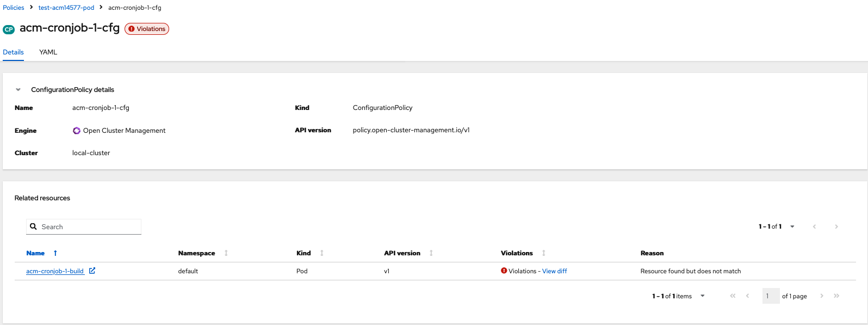Open the View diff link
868x325 pixels.
(x=554, y=271)
